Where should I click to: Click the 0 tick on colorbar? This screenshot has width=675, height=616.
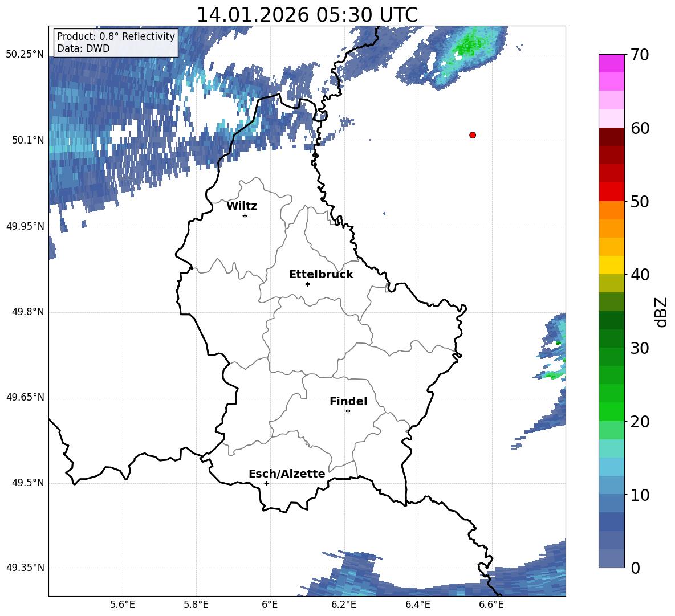coord(635,568)
